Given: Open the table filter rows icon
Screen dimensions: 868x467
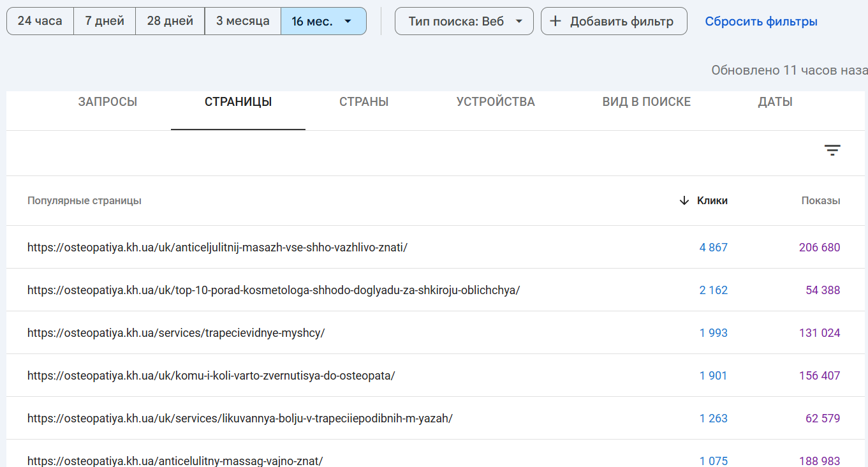Looking at the screenshot, I should coord(832,151).
